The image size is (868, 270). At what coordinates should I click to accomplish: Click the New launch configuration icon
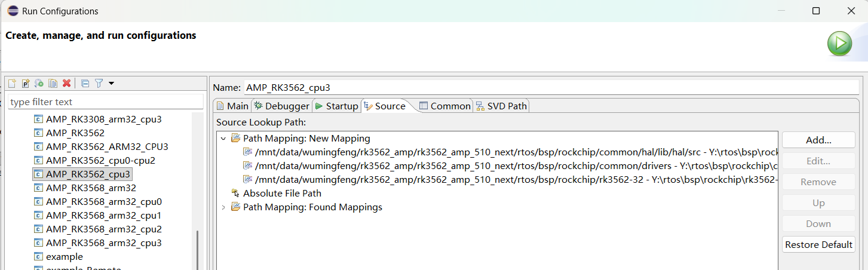tap(12, 84)
